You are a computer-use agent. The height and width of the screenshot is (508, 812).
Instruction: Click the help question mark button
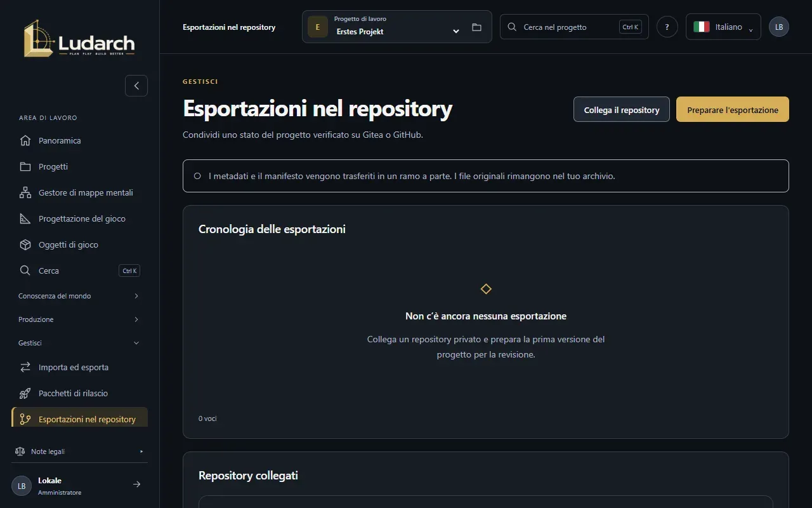(667, 27)
